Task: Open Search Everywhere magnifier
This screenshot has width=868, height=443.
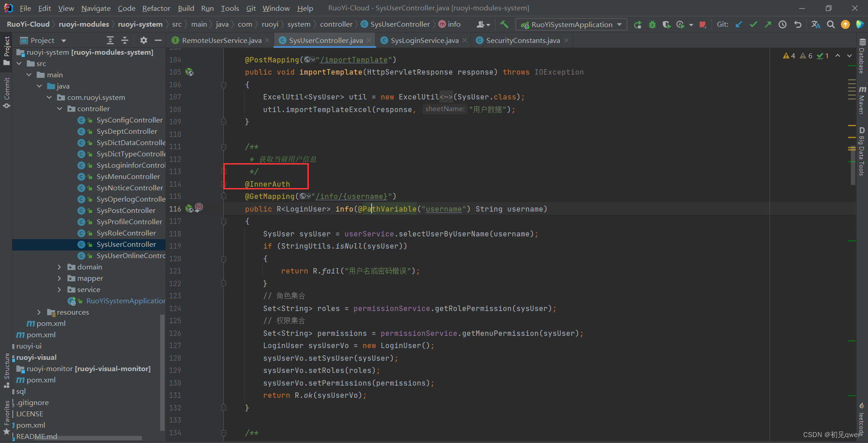Action: [831, 24]
